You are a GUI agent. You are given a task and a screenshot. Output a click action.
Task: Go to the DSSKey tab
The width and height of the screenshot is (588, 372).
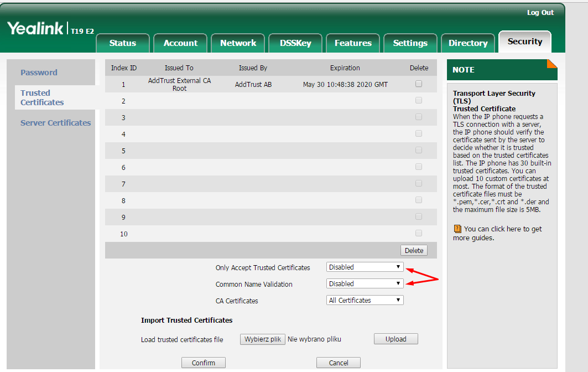pos(295,43)
